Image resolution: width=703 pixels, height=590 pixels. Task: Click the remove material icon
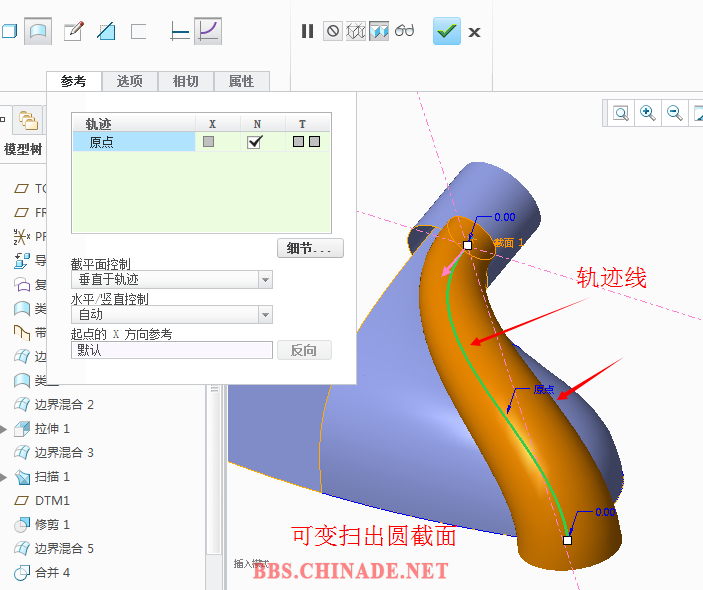[106, 31]
